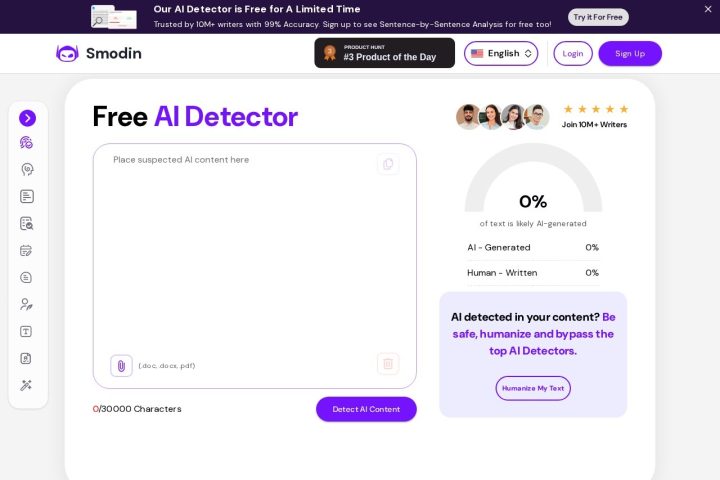720x480 pixels.
Task: Open the document file sidebar icon above wand
Action: point(26,358)
